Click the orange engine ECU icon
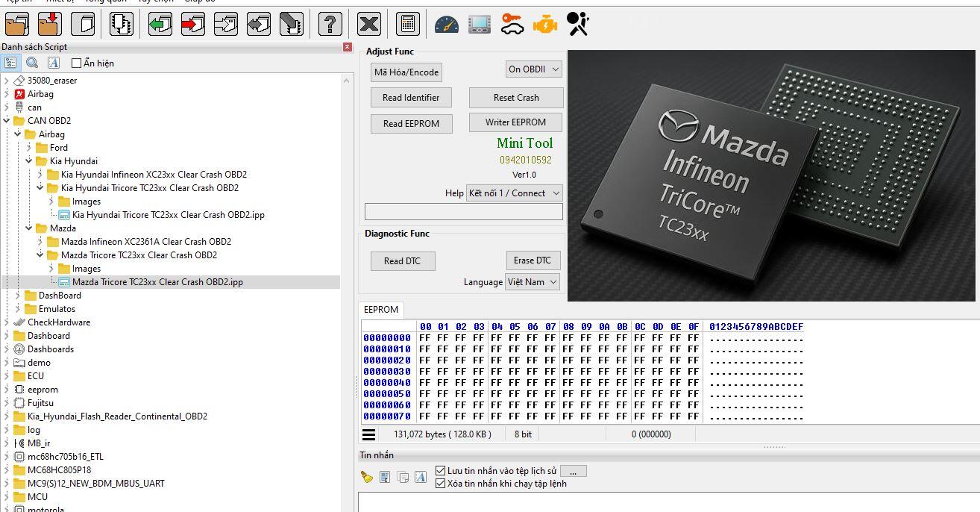The height and width of the screenshot is (512, 980). 545,24
